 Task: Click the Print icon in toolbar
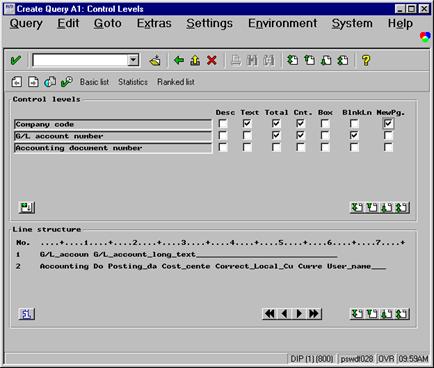tap(236, 60)
